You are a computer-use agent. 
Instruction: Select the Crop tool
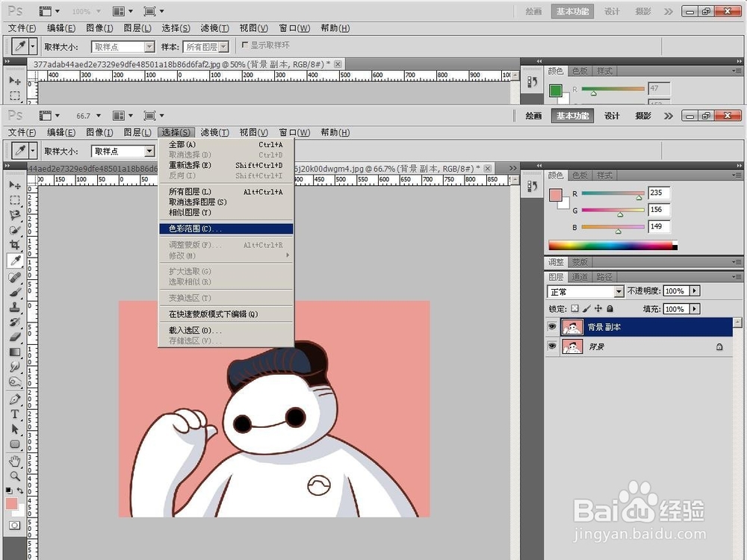[15, 245]
